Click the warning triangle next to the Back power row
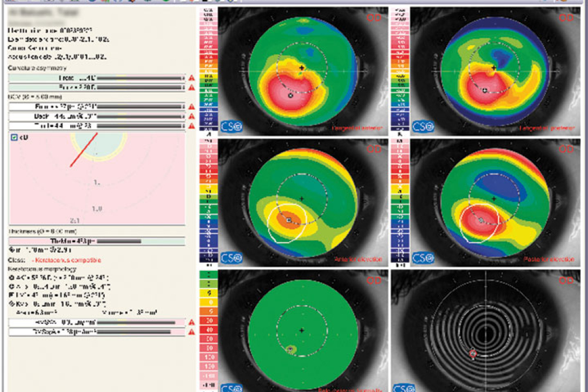 click(193, 115)
